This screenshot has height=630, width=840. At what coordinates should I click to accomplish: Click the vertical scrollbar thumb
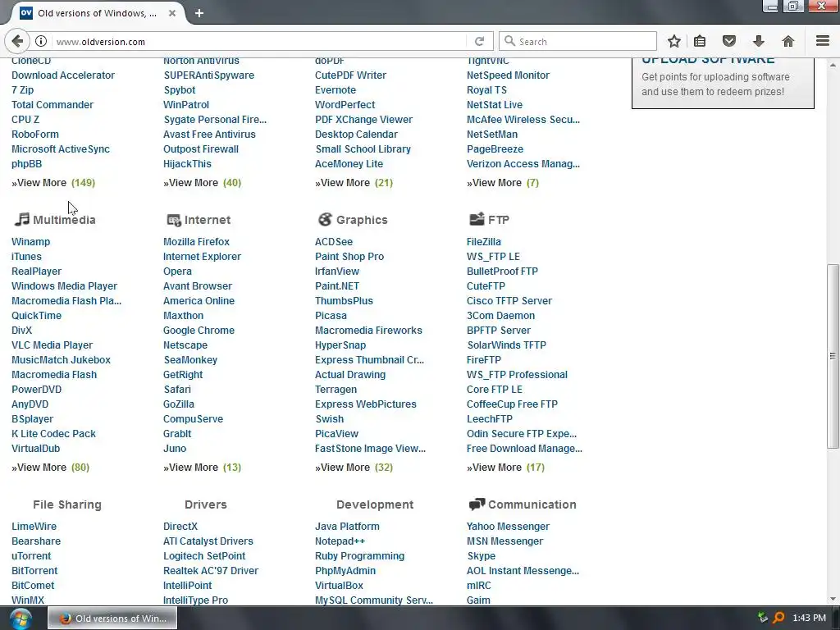point(833,356)
